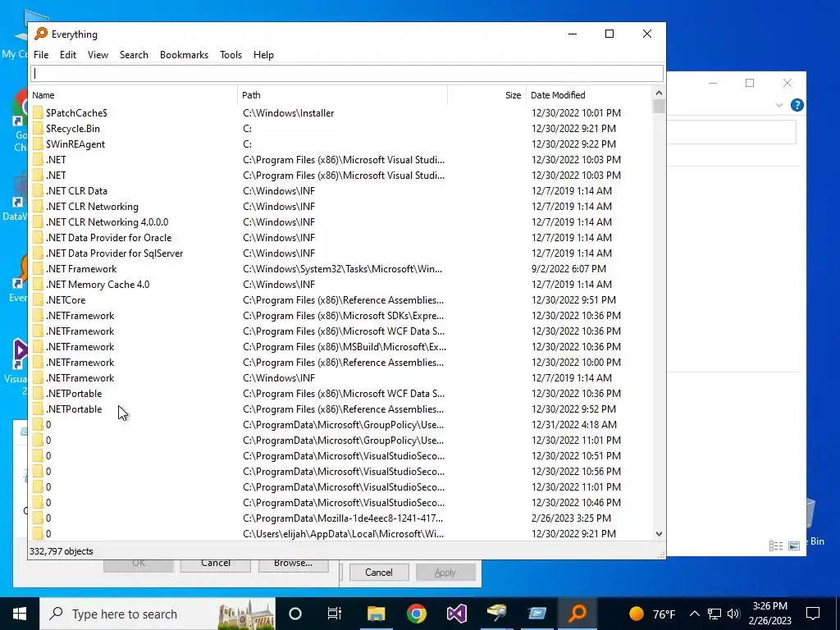
Task: Click the help icon in background window
Action: coord(797,105)
